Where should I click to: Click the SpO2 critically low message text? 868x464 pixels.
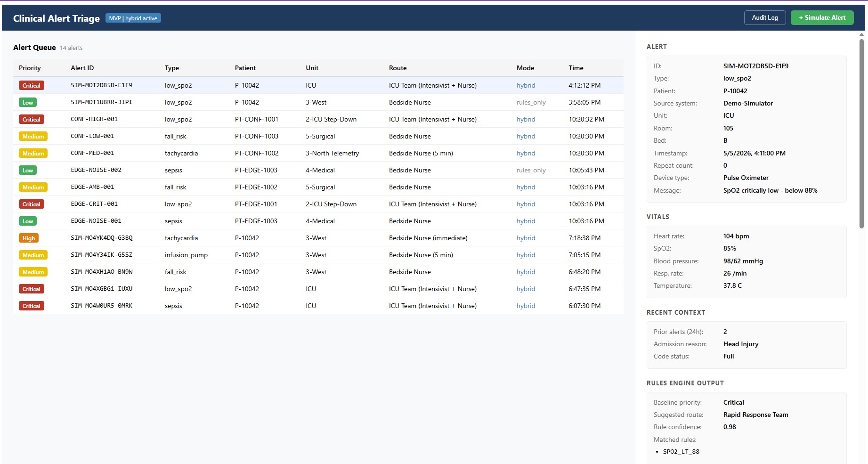pos(771,190)
